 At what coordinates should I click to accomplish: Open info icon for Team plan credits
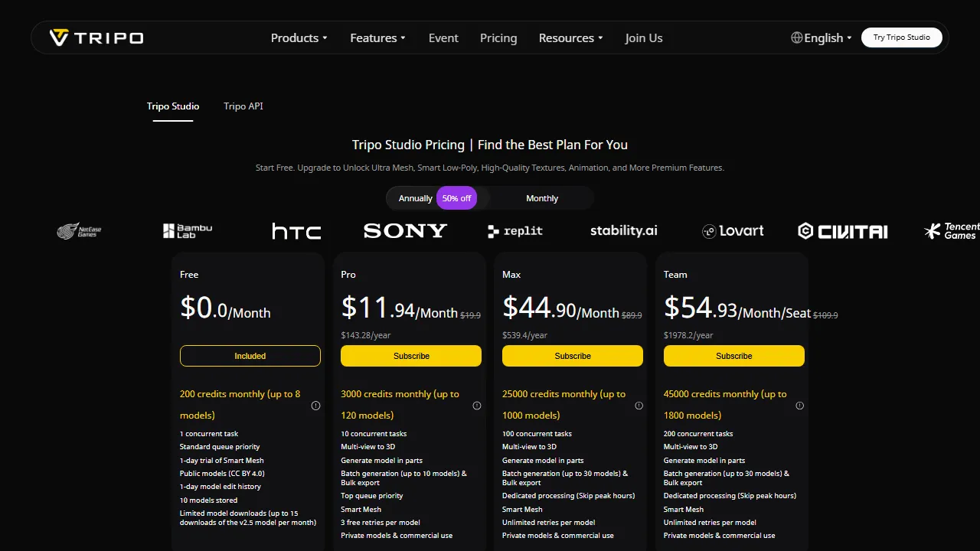point(800,406)
